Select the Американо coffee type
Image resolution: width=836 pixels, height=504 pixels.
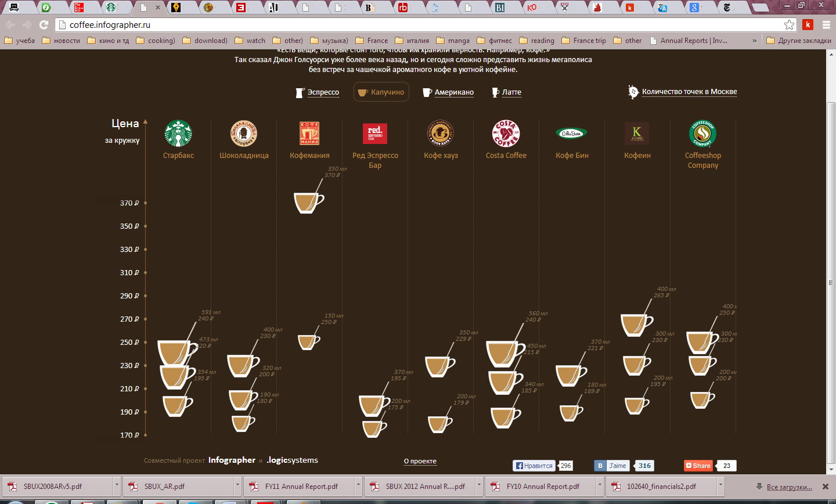[x=448, y=92]
